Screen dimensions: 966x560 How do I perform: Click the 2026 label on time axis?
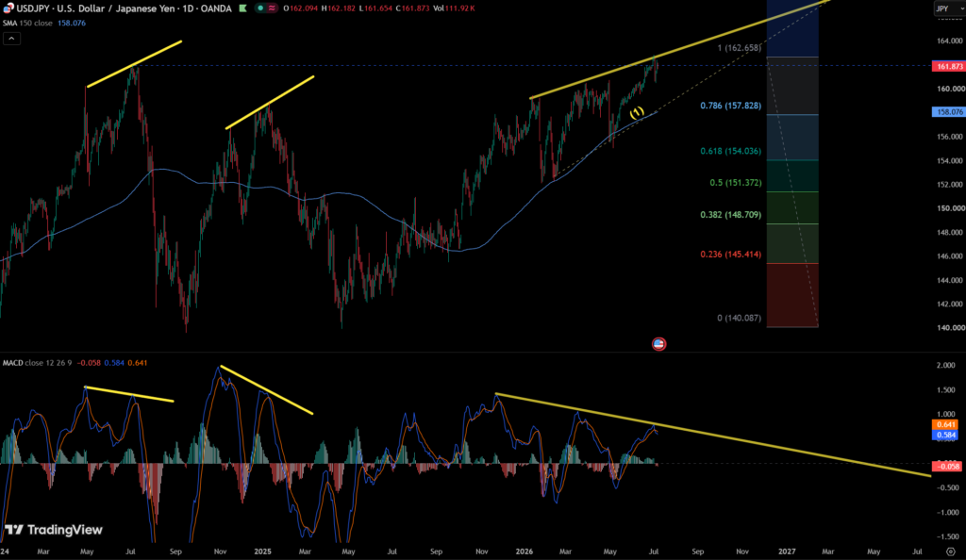[525, 552]
